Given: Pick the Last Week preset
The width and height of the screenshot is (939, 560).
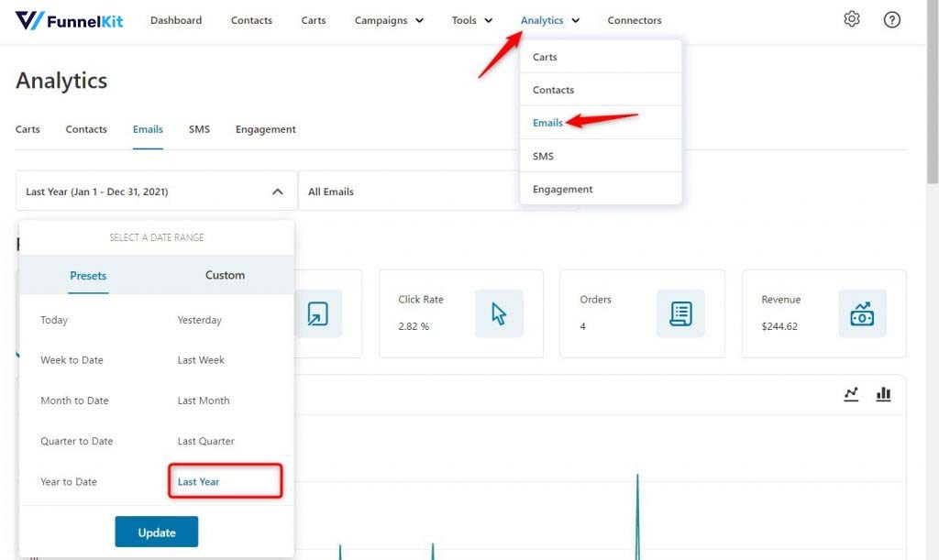Looking at the screenshot, I should (x=201, y=360).
